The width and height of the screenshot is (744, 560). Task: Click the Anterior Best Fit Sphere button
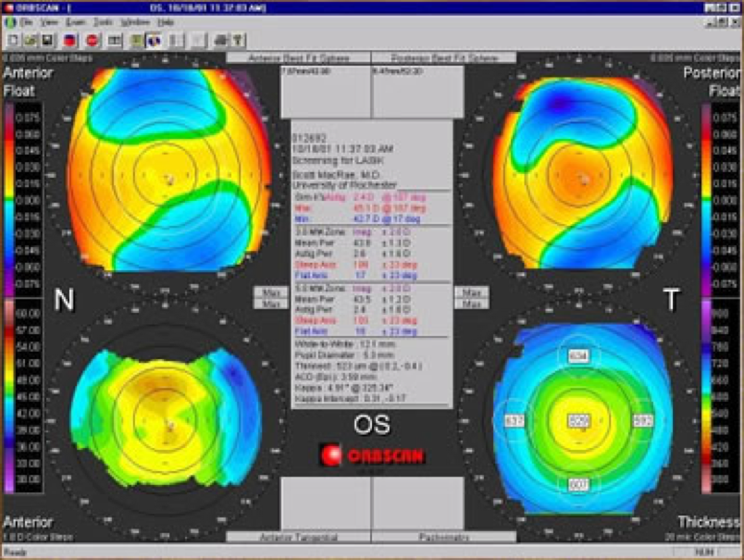click(299, 58)
